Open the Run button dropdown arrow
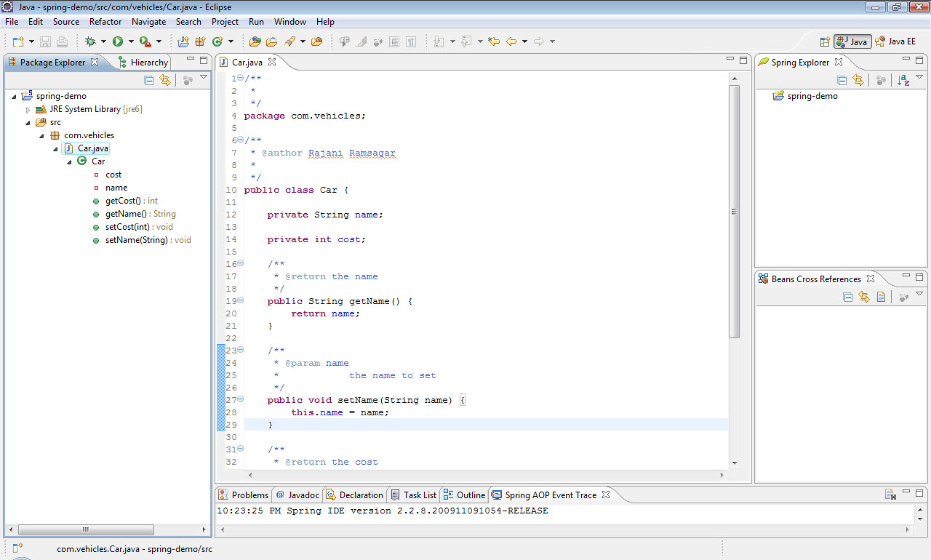The image size is (931, 560). [x=130, y=41]
